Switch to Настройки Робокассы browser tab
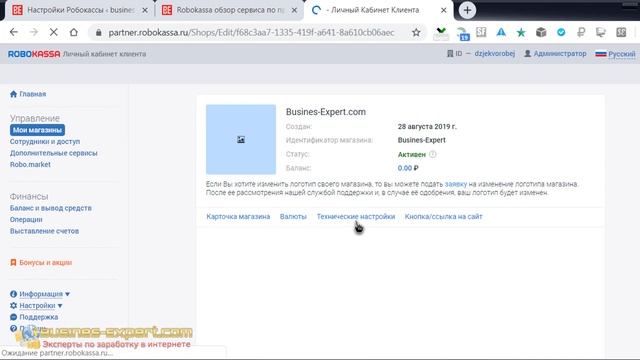This screenshot has width=640, height=360. (x=80, y=10)
